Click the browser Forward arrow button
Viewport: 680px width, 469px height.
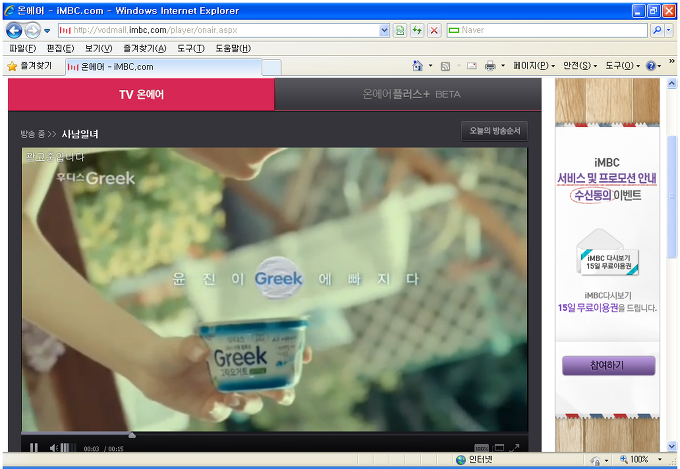point(32,30)
